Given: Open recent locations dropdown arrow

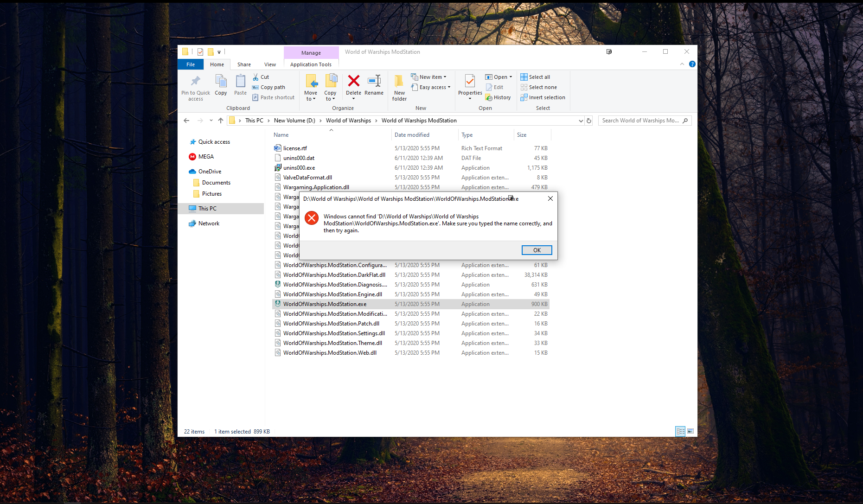Looking at the screenshot, I should click(x=211, y=121).
